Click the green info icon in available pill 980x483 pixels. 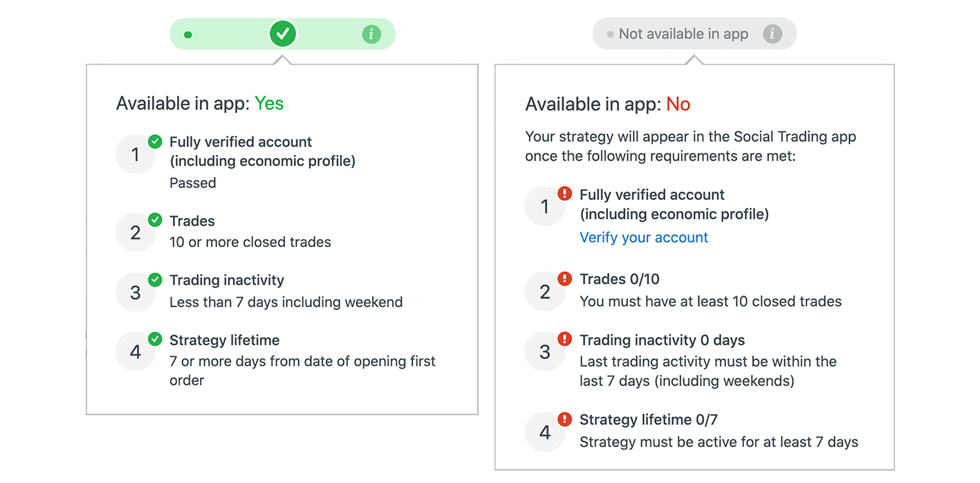371,34
